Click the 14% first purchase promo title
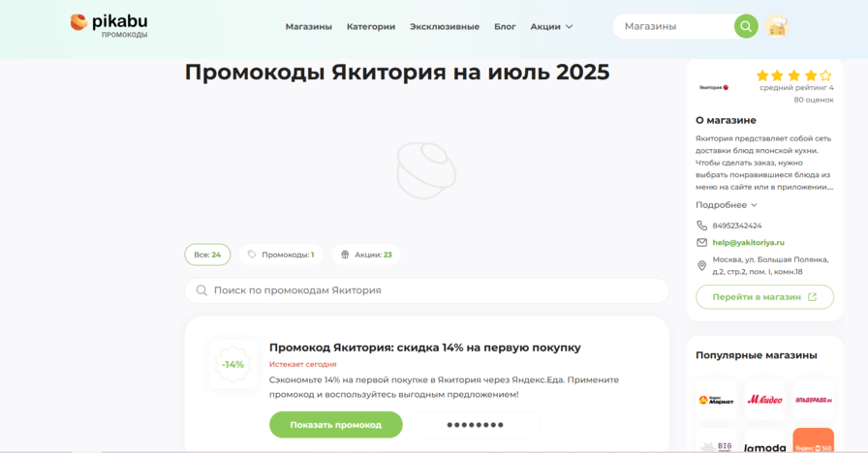This screenshot has height=453, width=868. (424, 347)
